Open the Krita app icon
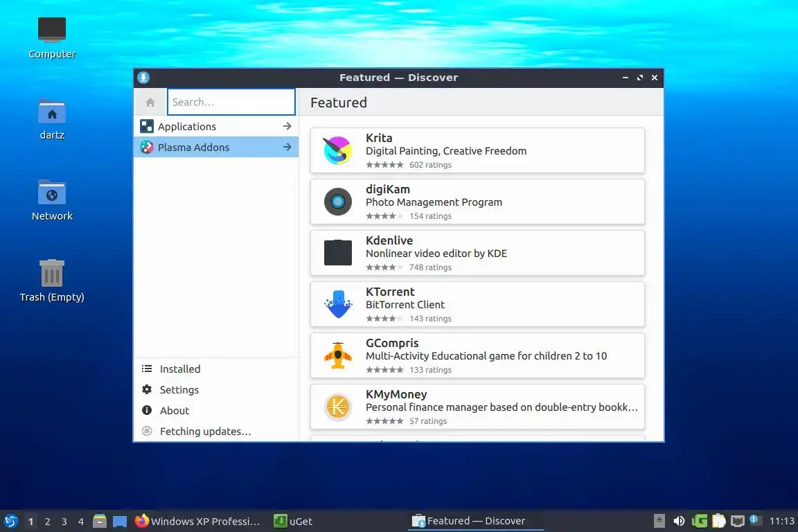Screen dimensions: 798x532 338,151
